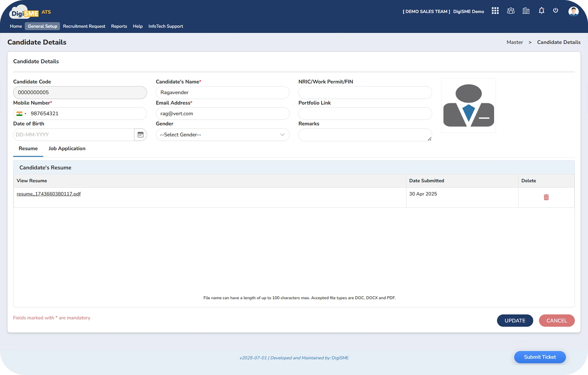Screen dimensions: 588x375
Task: Open the Recruitment Request menu
Action: coord(84,26)
